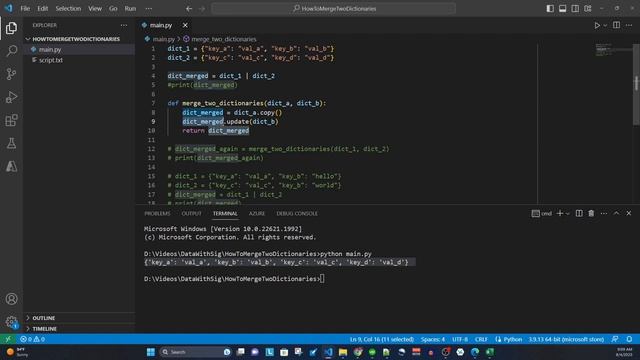Switch to the OUTPUT panel tab
The height and width of the screenshot is (360, 640).
[191, 213]
